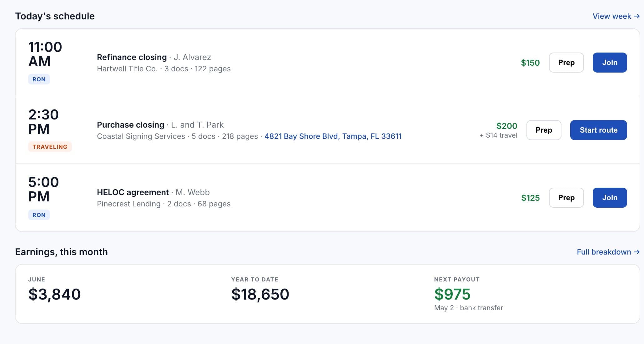Viewport: 644px width, 344px height.
Task: Open 4821 Bay Shore Blvd address link
Action: (333, 136)
